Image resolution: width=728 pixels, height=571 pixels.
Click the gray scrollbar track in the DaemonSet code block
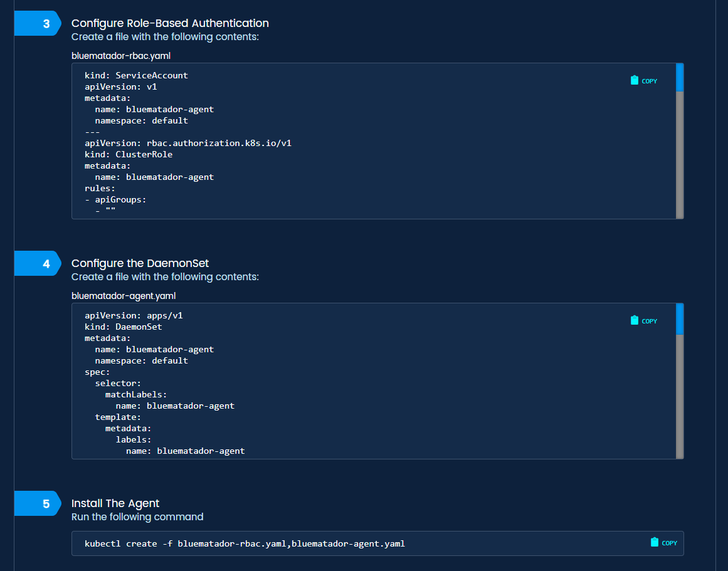(680, 395)
